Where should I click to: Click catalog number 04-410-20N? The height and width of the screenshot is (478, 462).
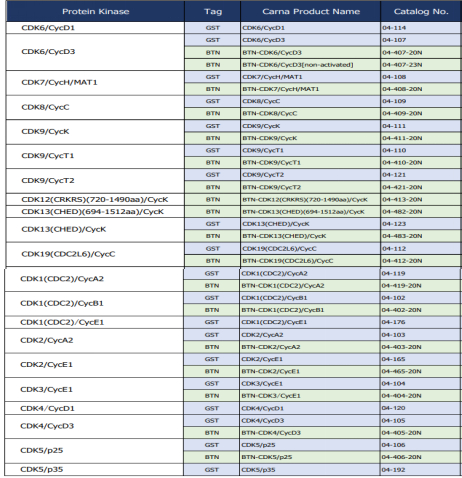[402, 163]
